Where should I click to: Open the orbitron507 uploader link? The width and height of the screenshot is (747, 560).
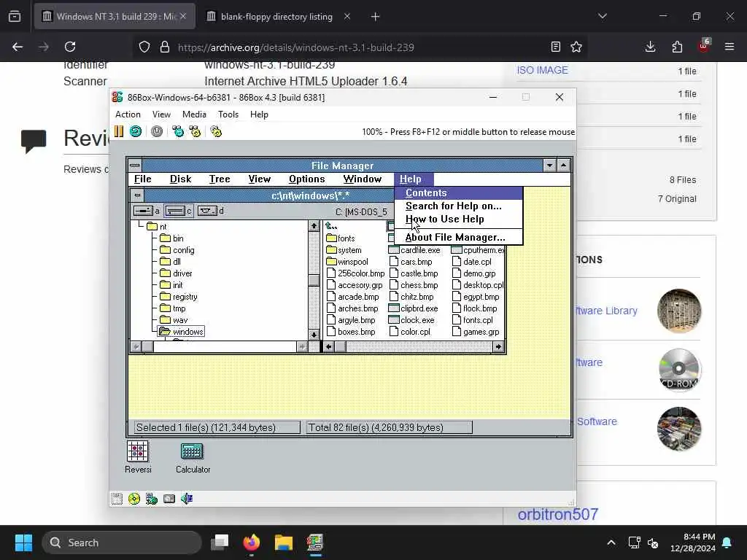click(x=557, y=514)
